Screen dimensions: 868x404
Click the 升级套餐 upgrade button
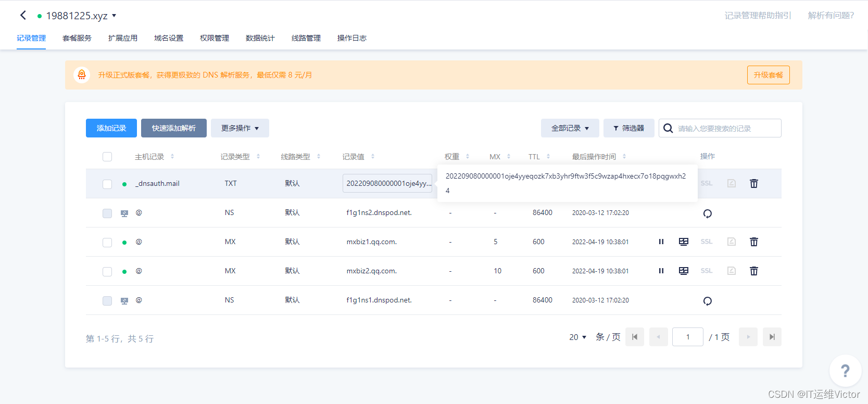(769, 75)
